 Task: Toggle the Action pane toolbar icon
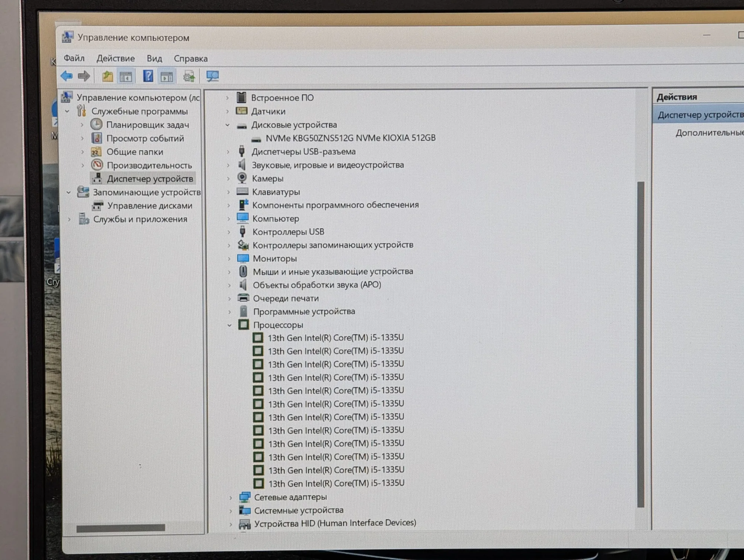(x=167, y=77)
